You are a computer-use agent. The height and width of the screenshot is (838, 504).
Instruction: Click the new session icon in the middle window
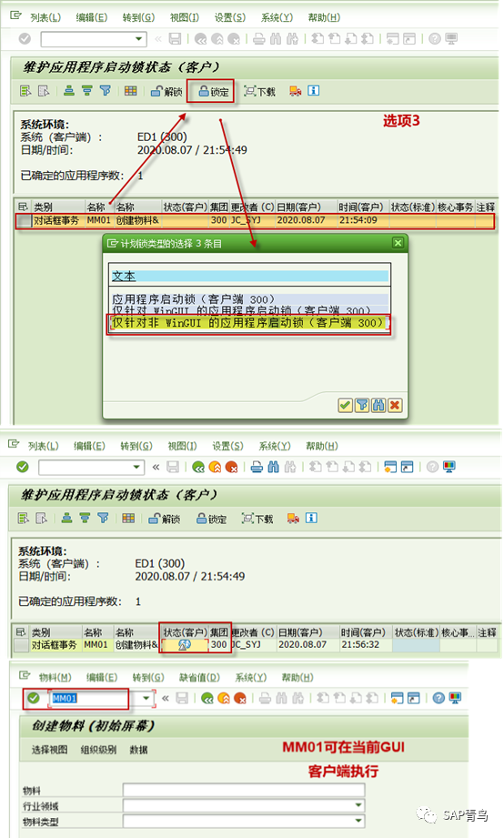tap(390, 467)
